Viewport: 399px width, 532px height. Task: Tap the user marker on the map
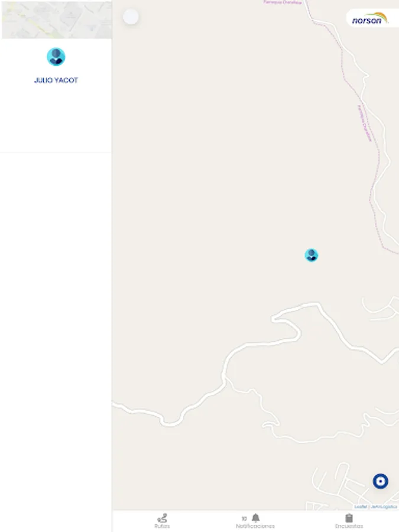click(x=311, y=255)
